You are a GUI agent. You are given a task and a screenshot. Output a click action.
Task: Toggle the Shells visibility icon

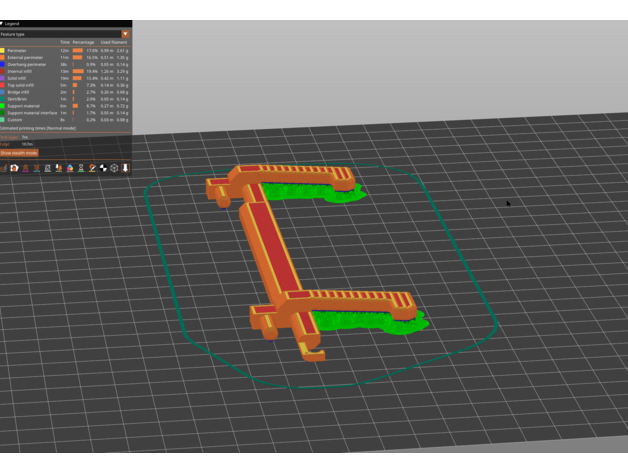[114, 168]
